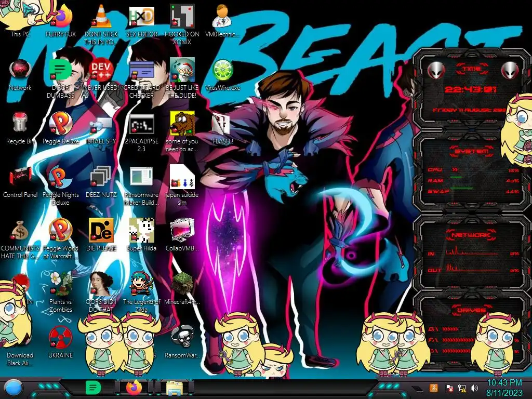
Task: Click the Java tray icon
Action: [x=434, y=388]
